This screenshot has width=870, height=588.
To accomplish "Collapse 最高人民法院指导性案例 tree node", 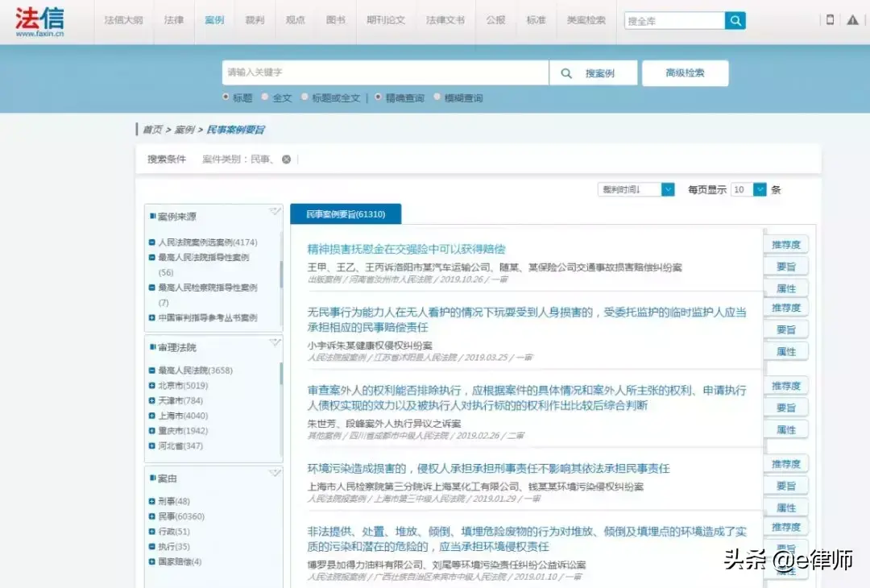I will [x=152, y=258].
